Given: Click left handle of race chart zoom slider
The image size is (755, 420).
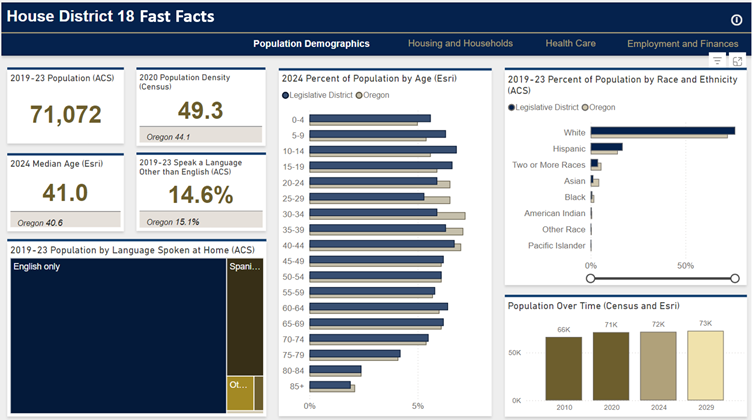Looking at the screenshot, I should [591, 277].
